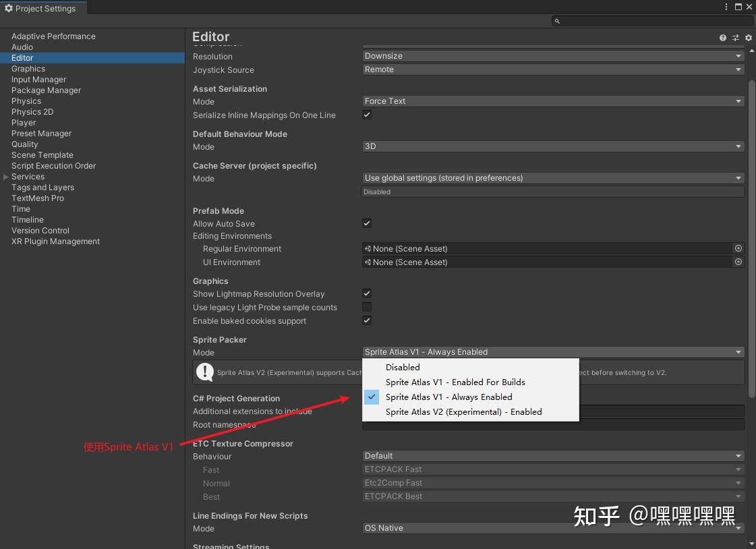Choose Disabled from the Sprite Packer list
The height and width of the screenshot is (549, 756).
(403, 367)
